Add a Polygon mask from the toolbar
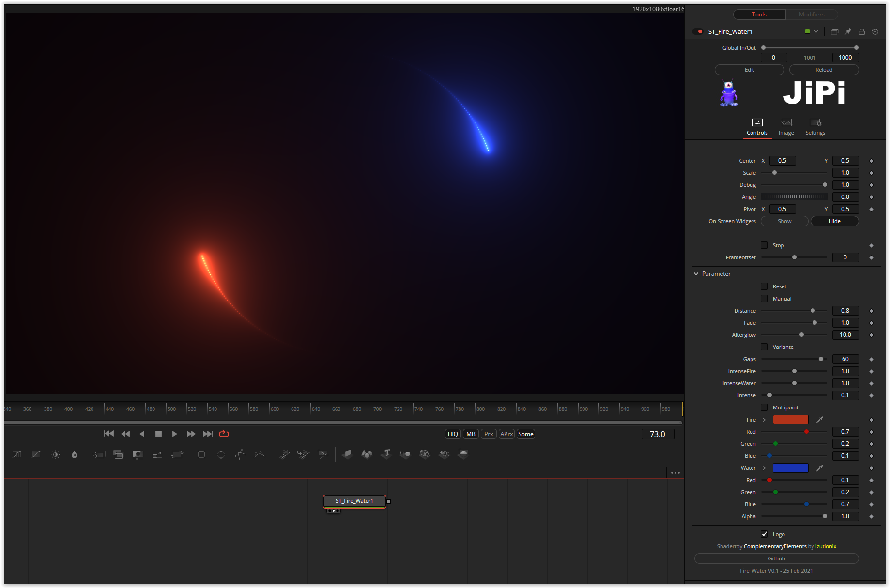The image size is (890, 588). [x=240, y=454]
